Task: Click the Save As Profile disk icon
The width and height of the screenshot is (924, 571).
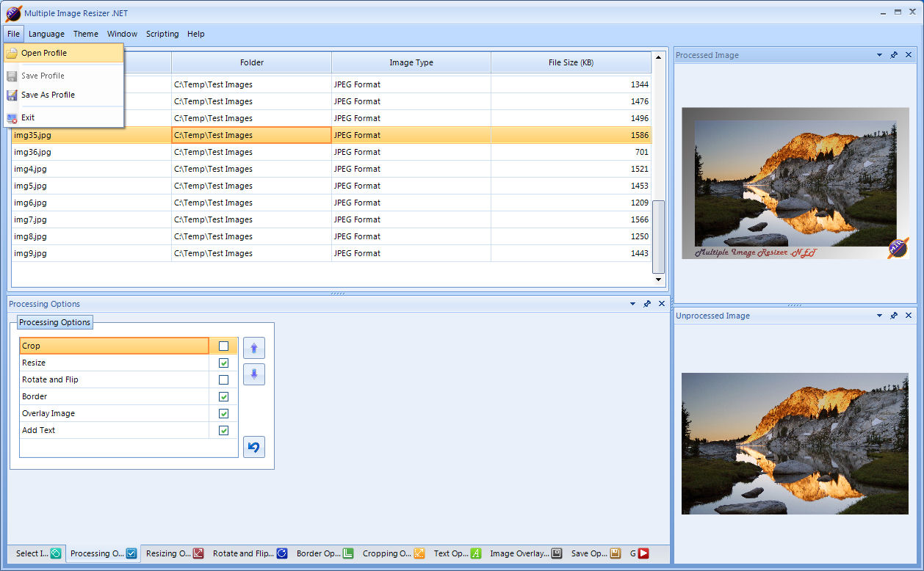Action: [x=12, y=95]
